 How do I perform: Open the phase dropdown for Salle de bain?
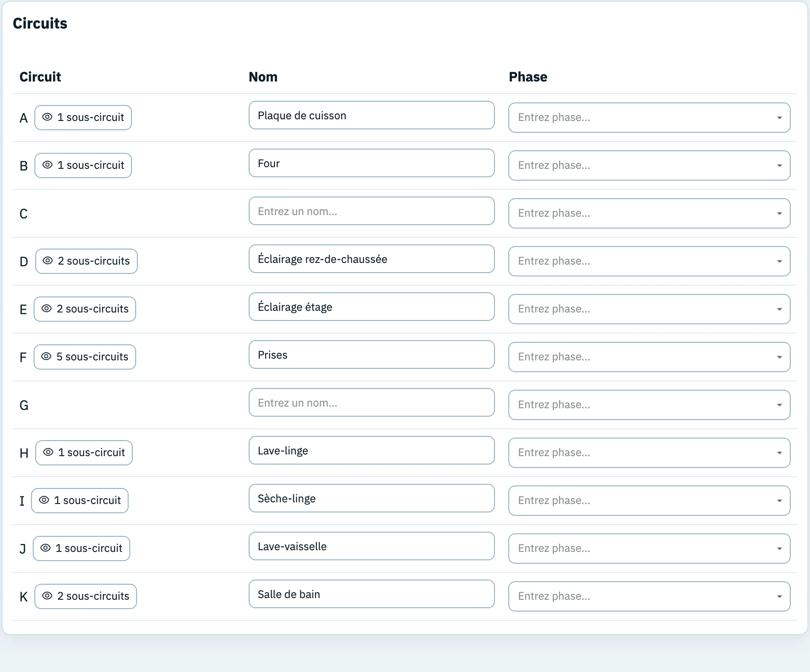[x=649, y=596]
